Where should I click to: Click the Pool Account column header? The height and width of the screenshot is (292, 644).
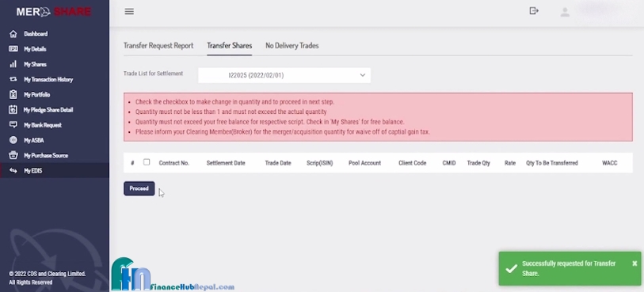click(364, 163)
